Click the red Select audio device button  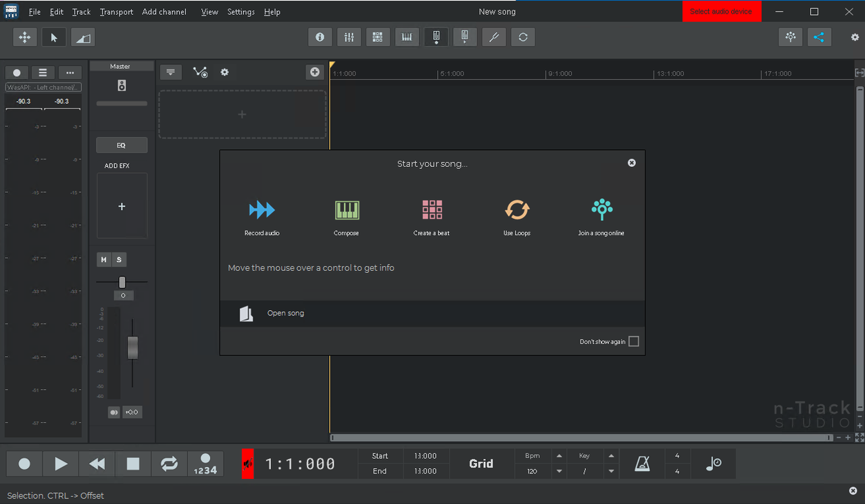(721, 11)
